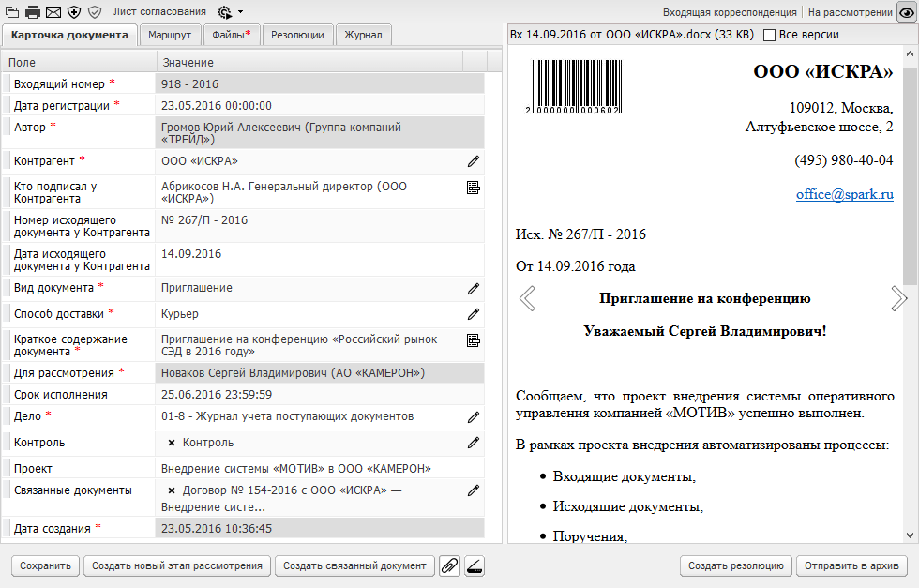The height and width of the screenshot is (588, 919).
Task: Go to previous page of document preview
Action: pos(527,298)
